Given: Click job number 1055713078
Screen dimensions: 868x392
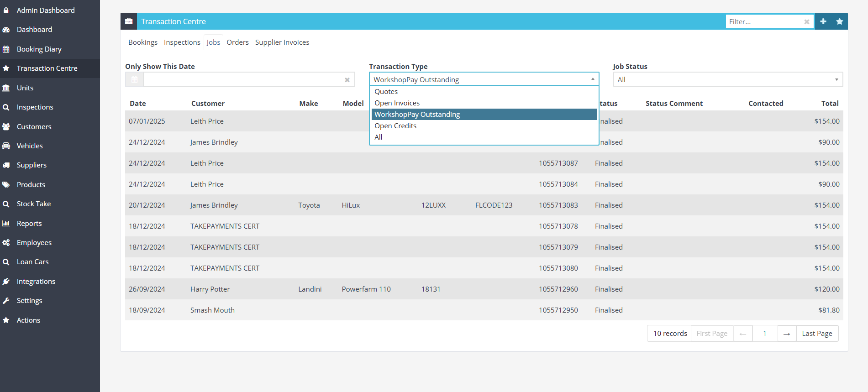Looking at the screenshot, I should [558, 226].
